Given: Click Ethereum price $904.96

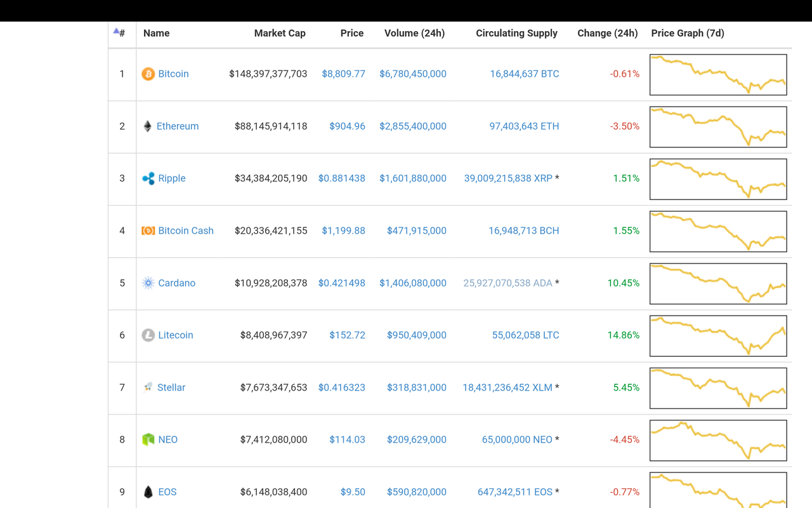Looking at the screenshot, I should tap(347, 126).
